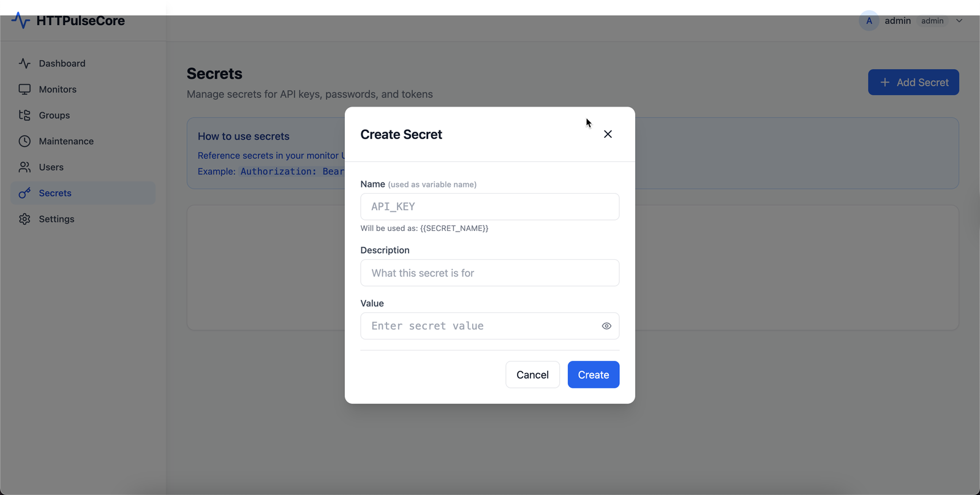The width and height of the screenshot is (980, 495).
Task: Click the Dashboard activity icon in sidebar
Action: (x=24, y=63)
